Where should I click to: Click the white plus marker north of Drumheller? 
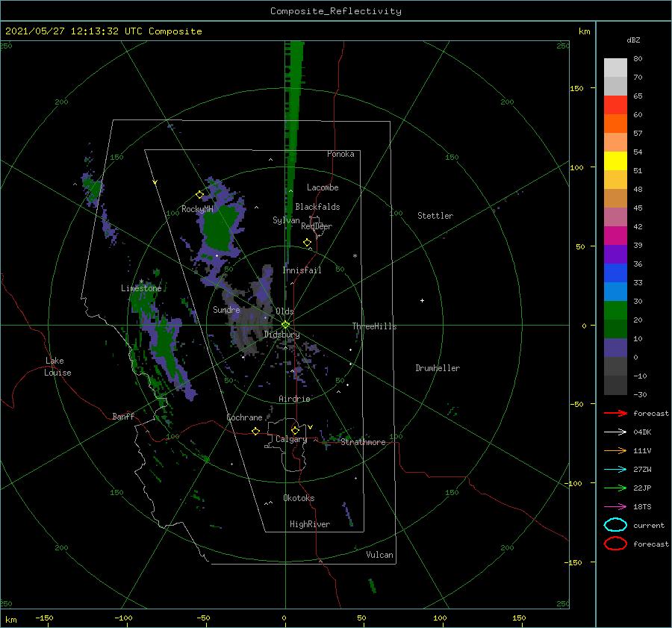point(422,300)
